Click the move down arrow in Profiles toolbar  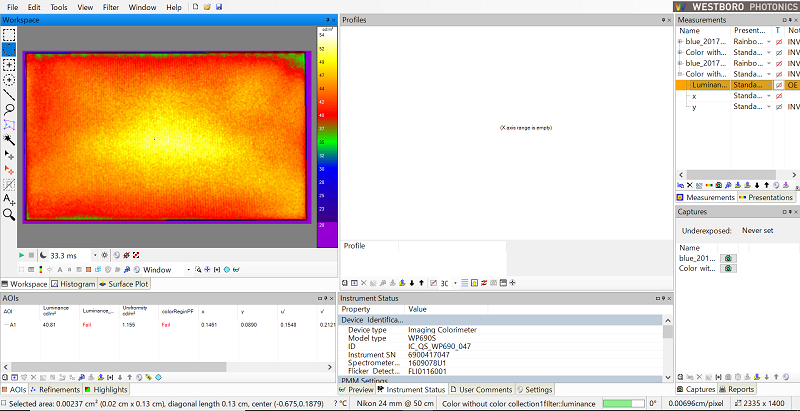(412, 283)
